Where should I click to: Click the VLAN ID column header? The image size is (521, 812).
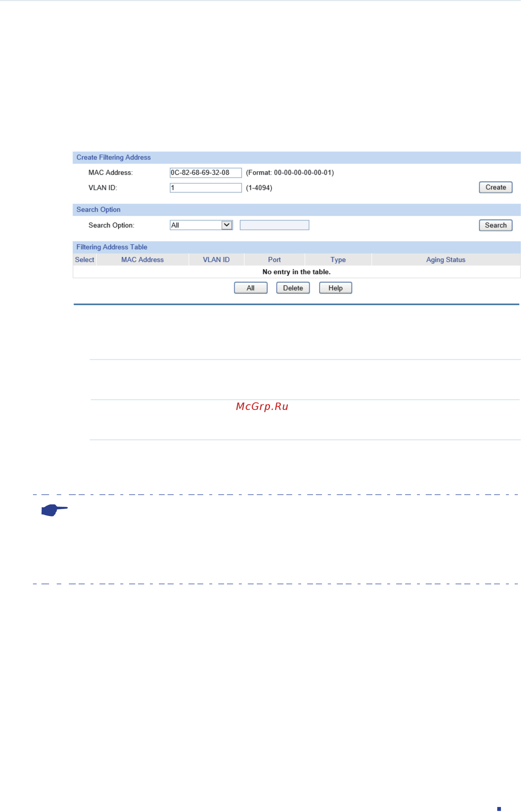pos(216,259)
